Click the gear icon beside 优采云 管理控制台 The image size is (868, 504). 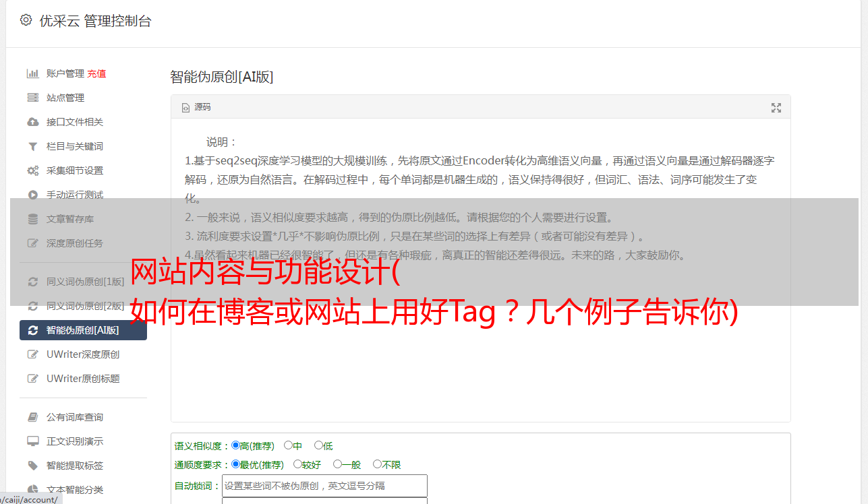pos(26,20)
